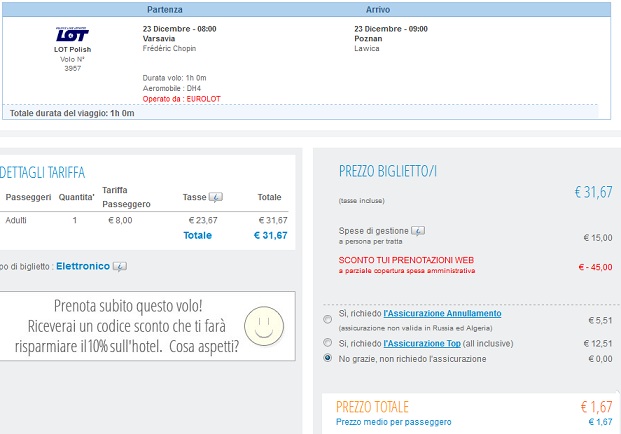Open the l'Assicurazione Annullamento link

[442, 313]
